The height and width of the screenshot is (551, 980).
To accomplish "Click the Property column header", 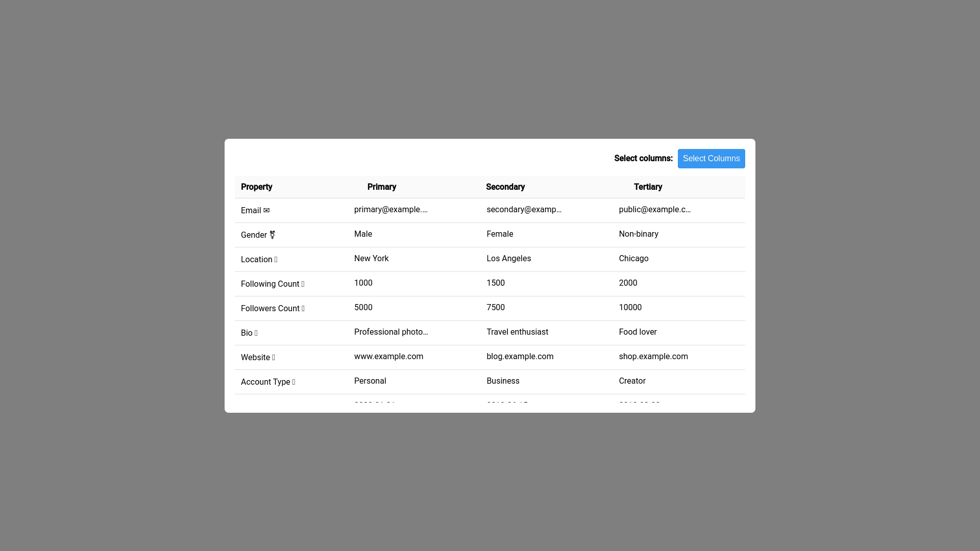I will (257, 187).
